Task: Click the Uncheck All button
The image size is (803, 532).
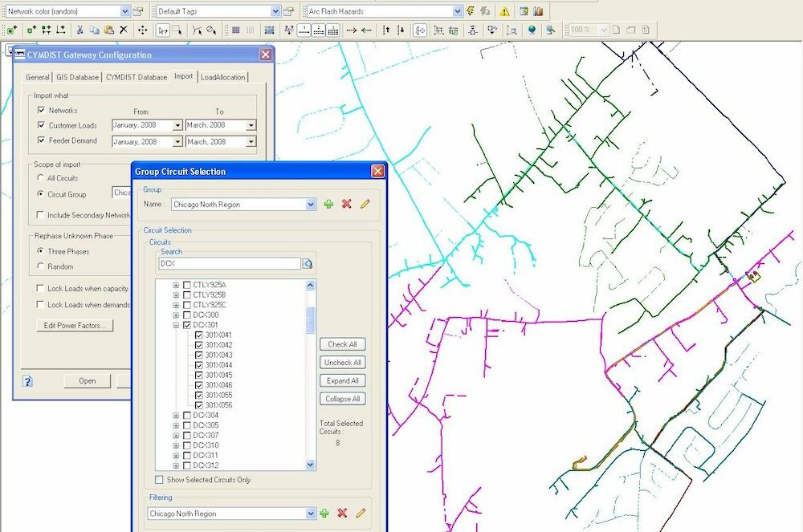Action: tap(343, 363)
